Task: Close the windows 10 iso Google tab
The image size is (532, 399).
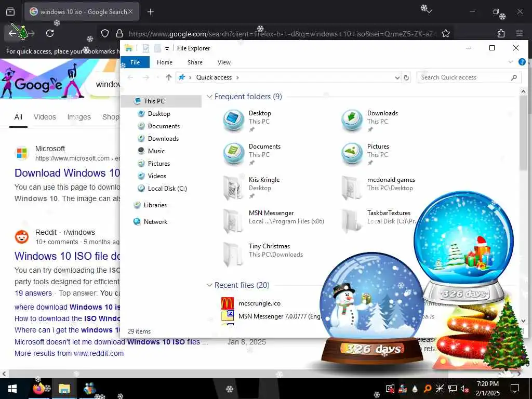Action: coord(130,12)
